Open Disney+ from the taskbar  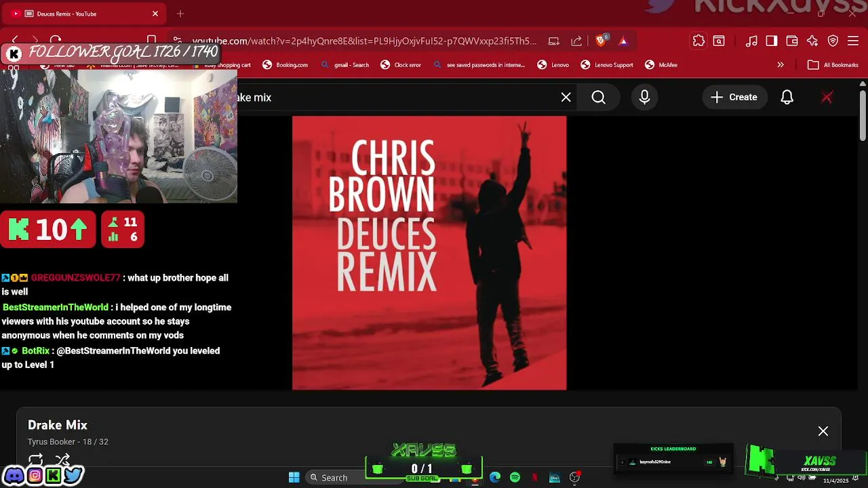pos(555,478)
